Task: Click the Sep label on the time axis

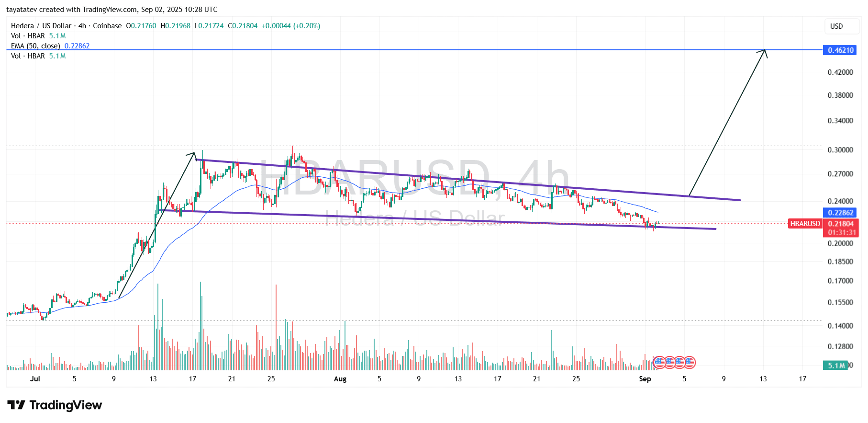Action: coord(645,379)
